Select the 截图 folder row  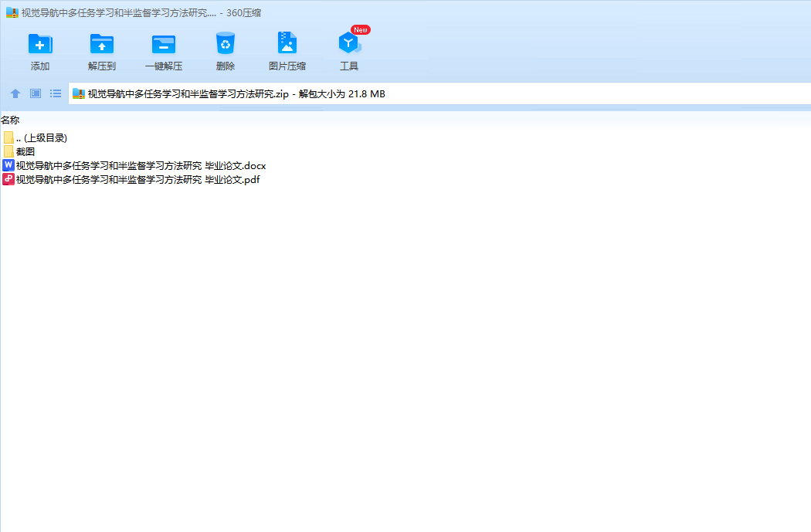pyautogui.click(x=19, y=151)
